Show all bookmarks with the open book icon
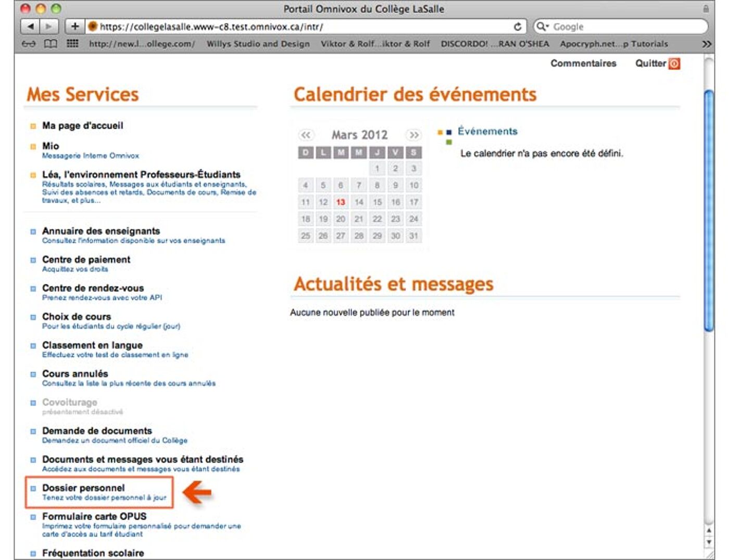The height and width of the screenshot is (560, 729). [x=51, y=44]
